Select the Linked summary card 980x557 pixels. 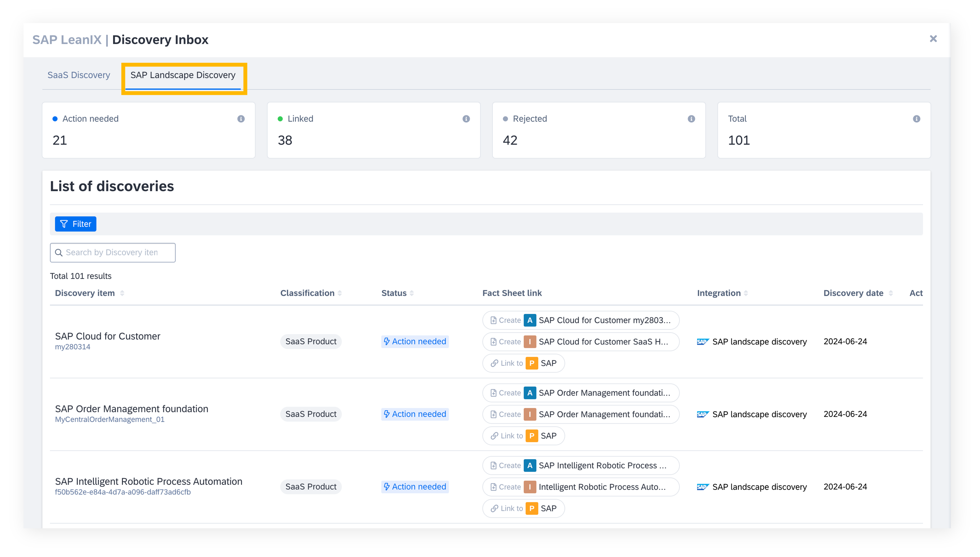(374, 130)
